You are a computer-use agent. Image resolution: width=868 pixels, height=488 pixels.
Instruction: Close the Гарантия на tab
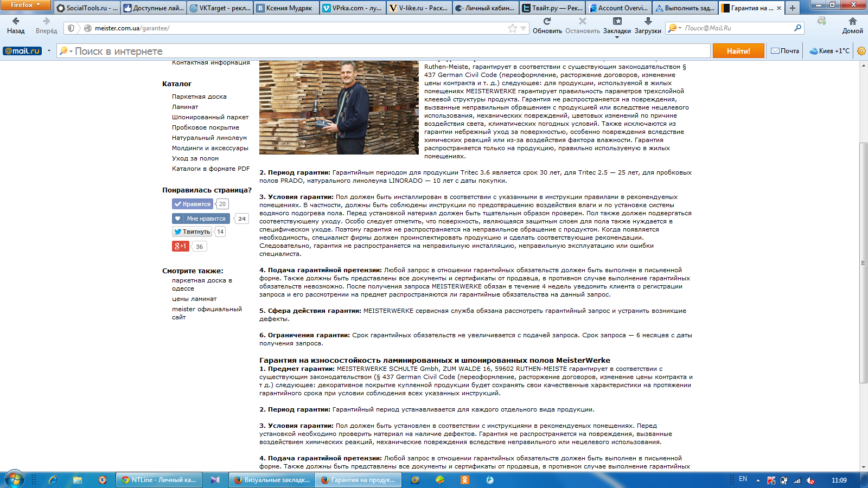[779, 8]
